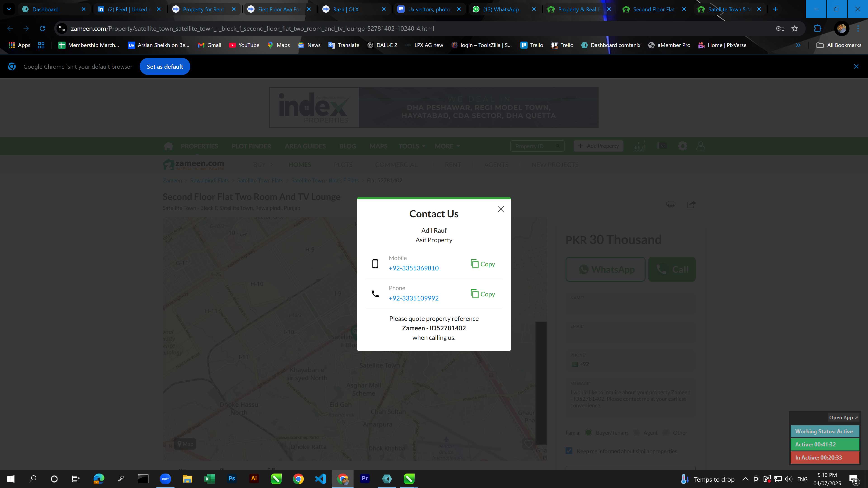Screen dimensions: 868x488
Task: Open the Translate bookmark
Action: 344,45
